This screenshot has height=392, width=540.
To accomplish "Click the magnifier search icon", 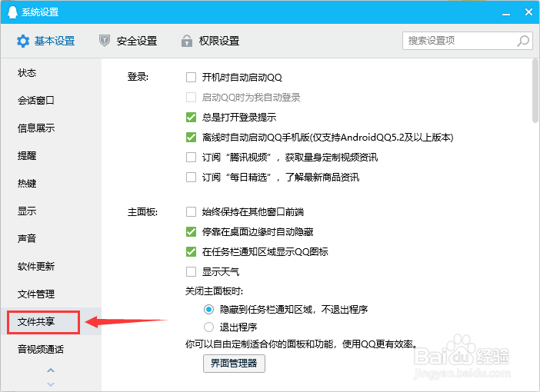I will coord(523,41).
